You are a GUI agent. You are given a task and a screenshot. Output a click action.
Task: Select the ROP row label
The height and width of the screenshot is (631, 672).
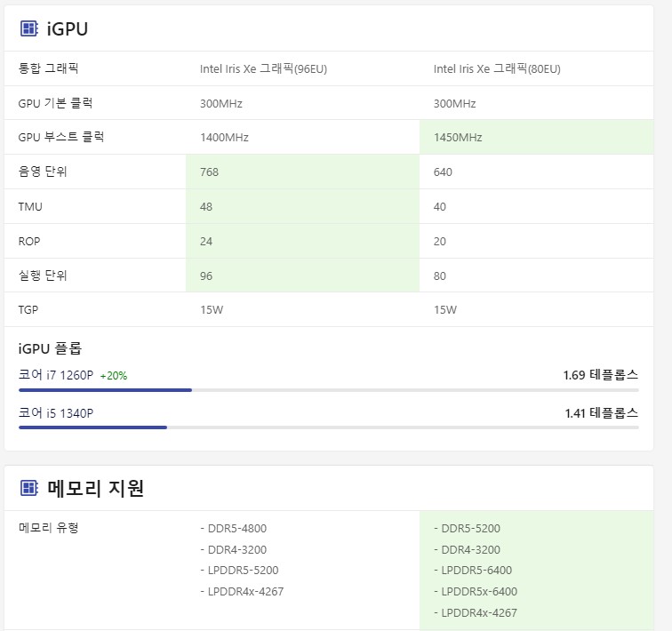click(x=29, y=242)
